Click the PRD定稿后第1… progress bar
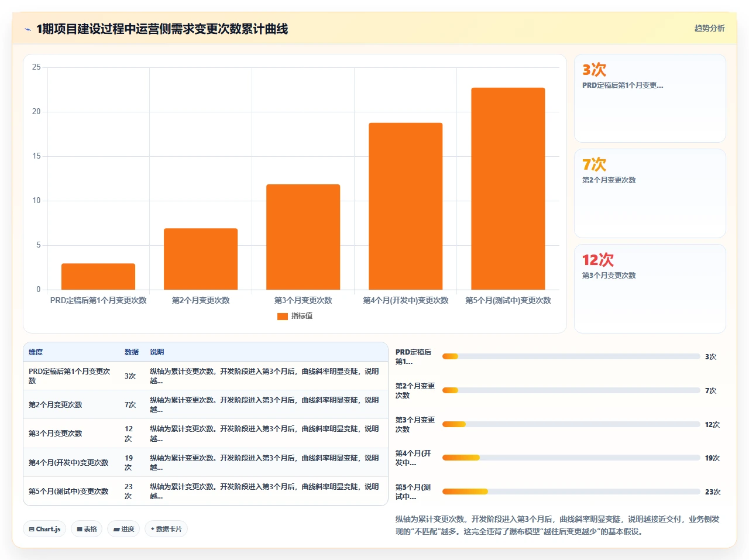The width and height of the screenshot is (749, 560). pos(571,356)
